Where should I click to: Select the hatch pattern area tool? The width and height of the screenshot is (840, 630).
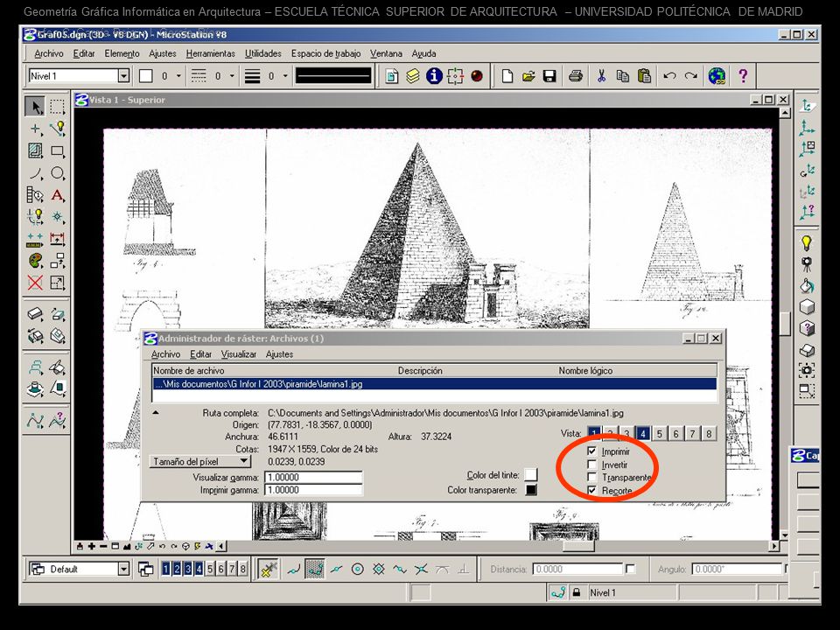[x=35, y=151]
